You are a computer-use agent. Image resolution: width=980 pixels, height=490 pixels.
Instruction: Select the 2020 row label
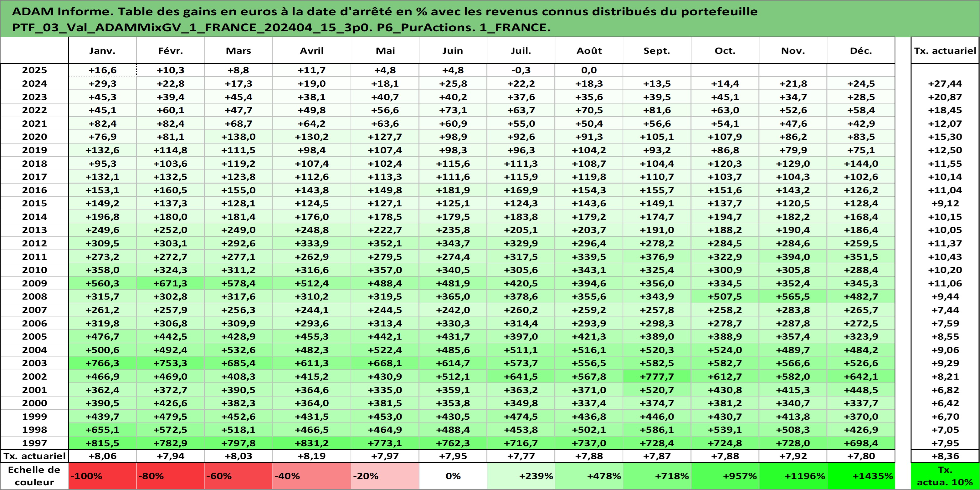tap(34, 137)
